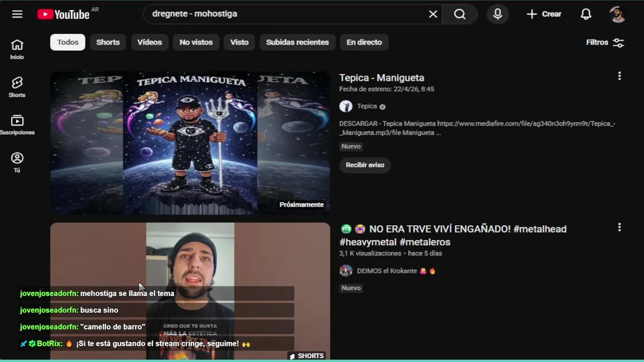This screenshot has height=362, width=644.
Task: Click the Próximamente label on the thumbnail
Action: click(x=301, y=205)
